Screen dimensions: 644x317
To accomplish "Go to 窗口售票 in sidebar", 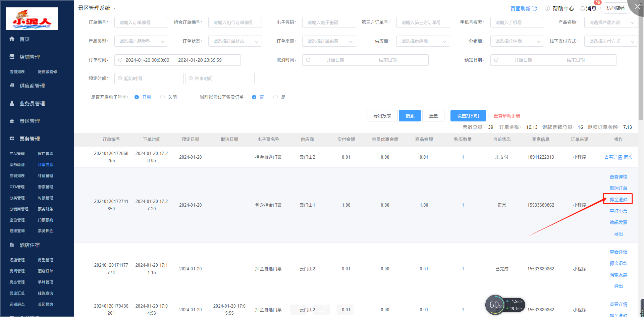I will click(x=45, y=154).
